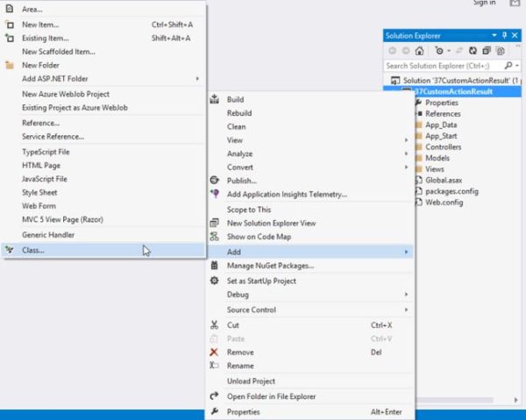The image size is (526, 420).
Task: Click the Refresh icon in Solution Explorer toolbar
Action: coord(473,51)
